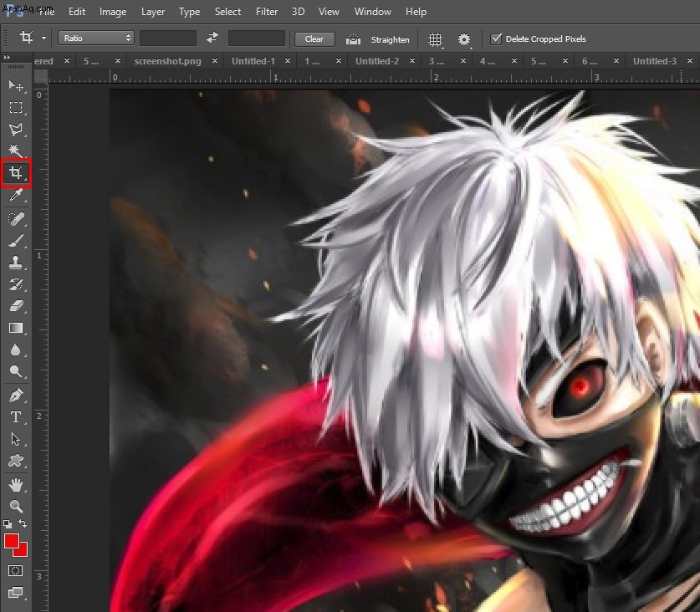Open crop overlay grid options
This screenshot has height=612, width=700.
click(x=435, y=39)
